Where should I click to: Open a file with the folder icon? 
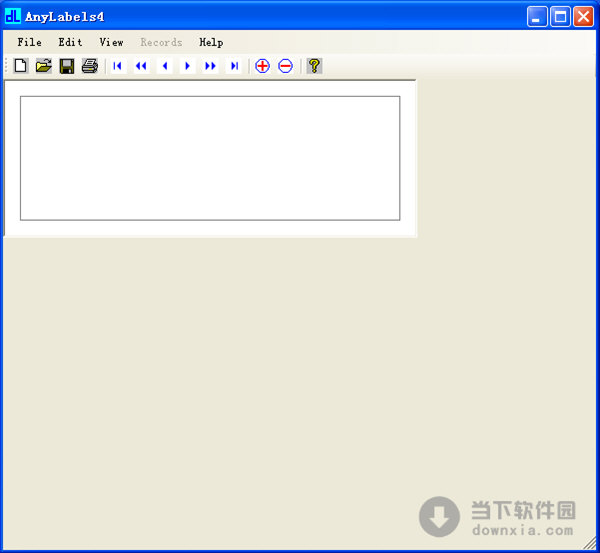43,66
